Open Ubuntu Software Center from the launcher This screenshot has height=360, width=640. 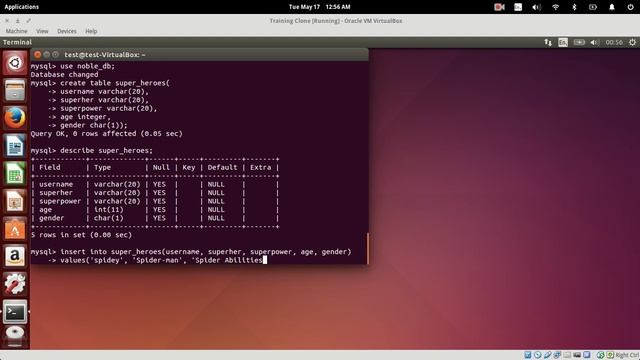[15, 229]
